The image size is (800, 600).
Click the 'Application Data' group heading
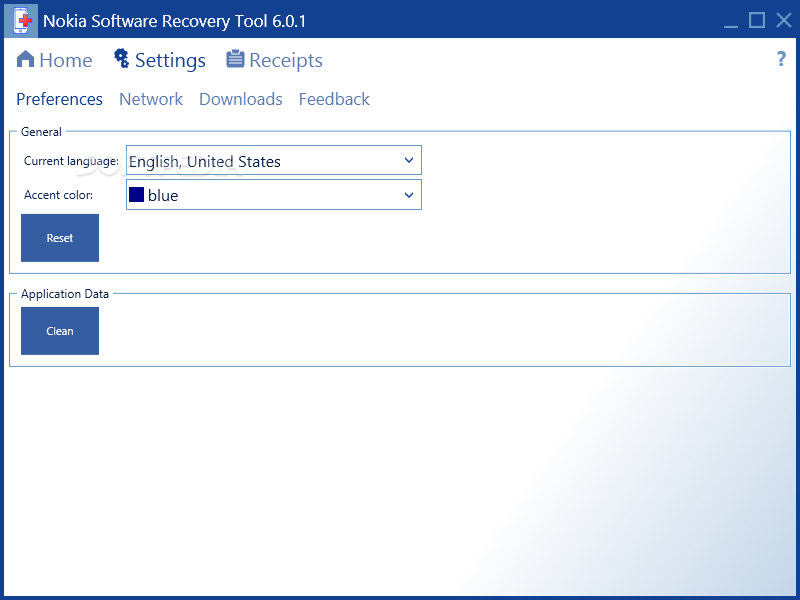pos(65,294)
